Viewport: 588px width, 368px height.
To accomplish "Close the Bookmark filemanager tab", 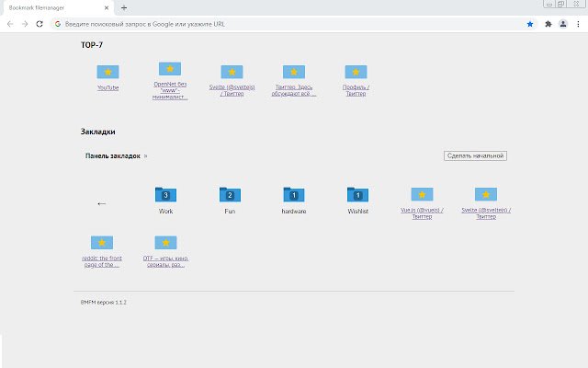I will [x=107, y=7].
